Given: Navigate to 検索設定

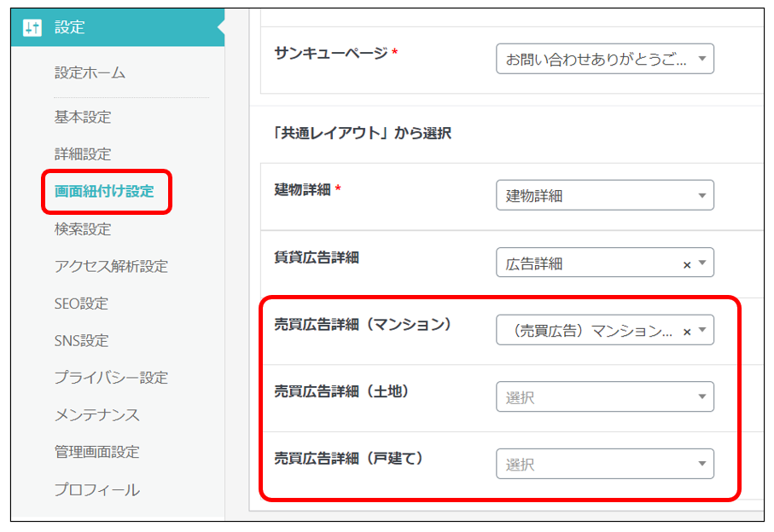Looking at the screenshot, I should 83,229.
